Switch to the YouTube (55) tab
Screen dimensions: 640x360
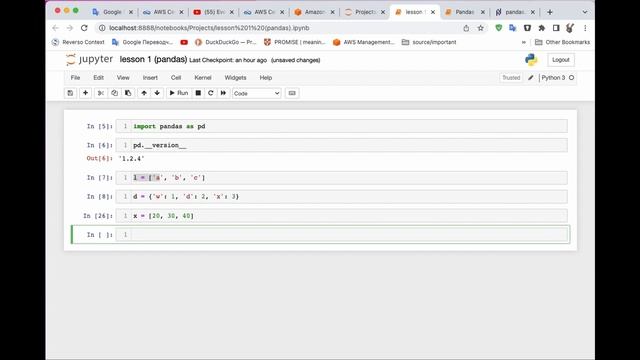[213, 12]
